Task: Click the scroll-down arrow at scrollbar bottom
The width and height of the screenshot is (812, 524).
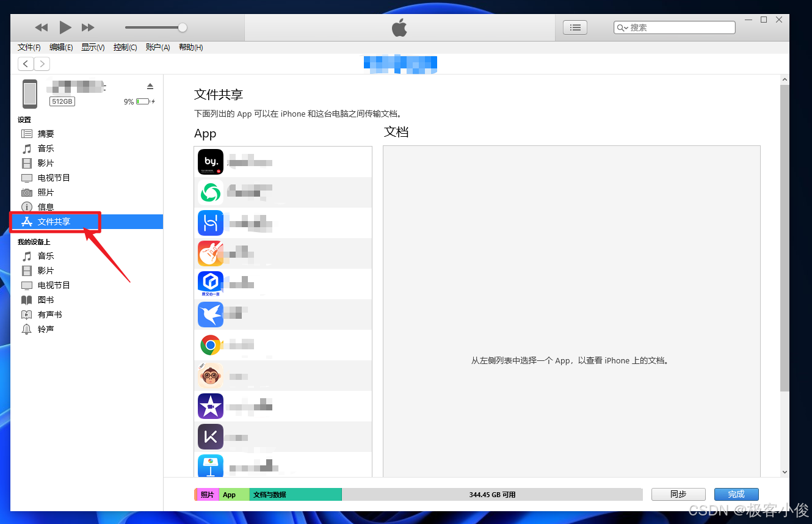Action: click(x=785, y=472)
